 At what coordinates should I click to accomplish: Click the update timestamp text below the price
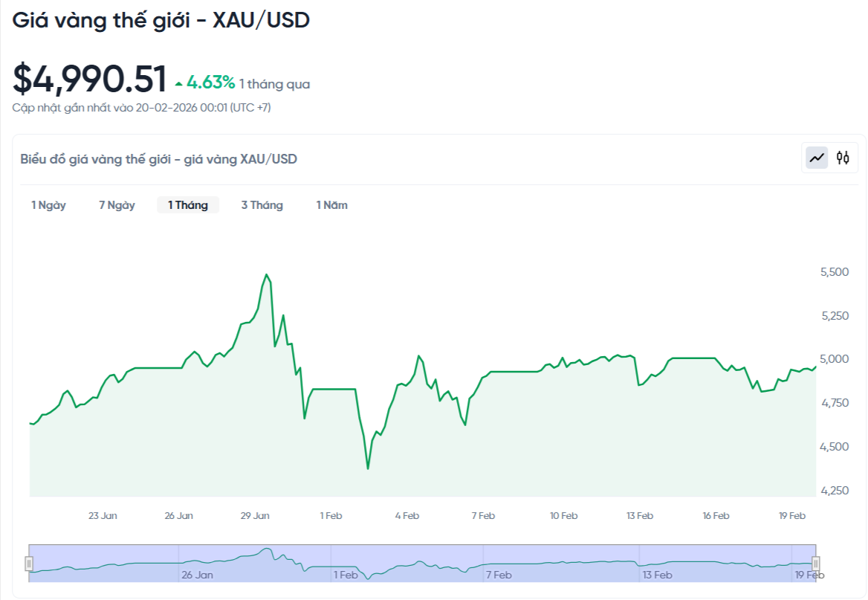pos(142,107)
